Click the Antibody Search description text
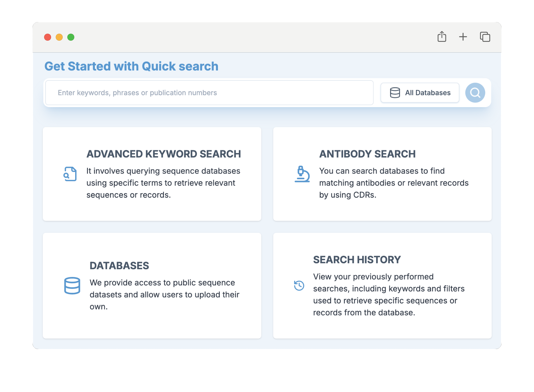The width and height of the screenshot is (534, 392). click(x=394, y=183)
